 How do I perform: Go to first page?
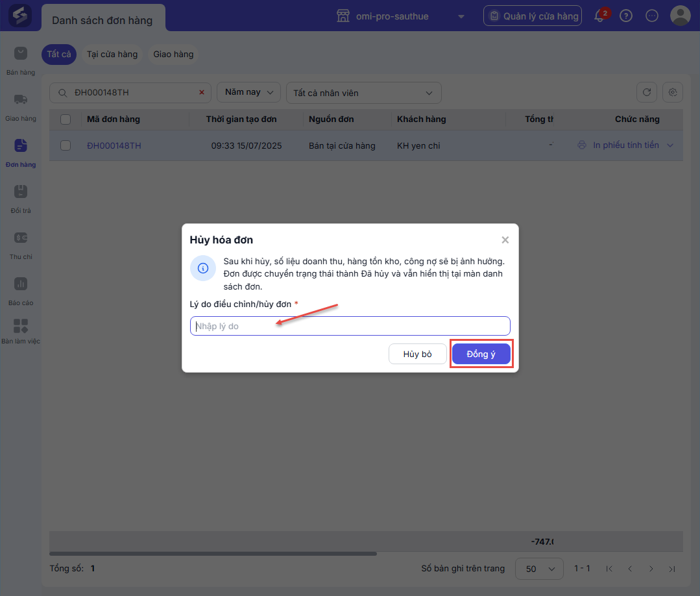click(x=609, y=569)
